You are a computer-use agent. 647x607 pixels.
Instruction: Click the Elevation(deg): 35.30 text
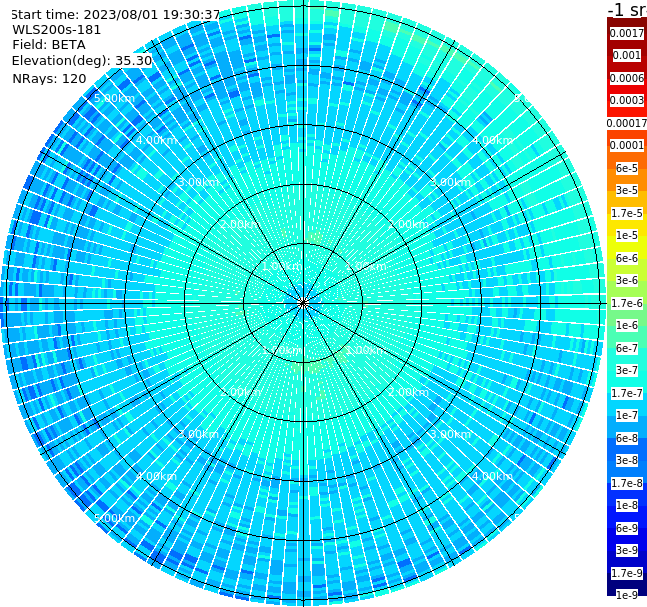coord(82,61)
